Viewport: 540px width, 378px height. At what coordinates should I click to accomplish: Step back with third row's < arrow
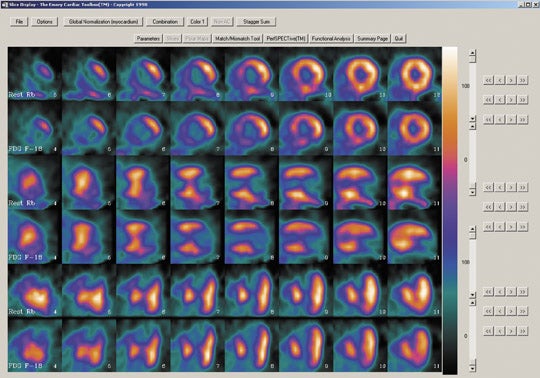click(500, 119)
